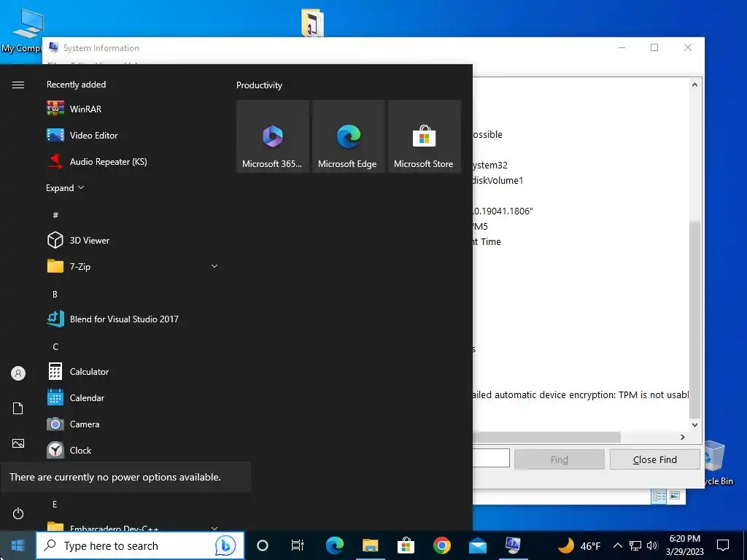Open Cortana circle on taskbar
747x560 pixels.
(263, 545)
